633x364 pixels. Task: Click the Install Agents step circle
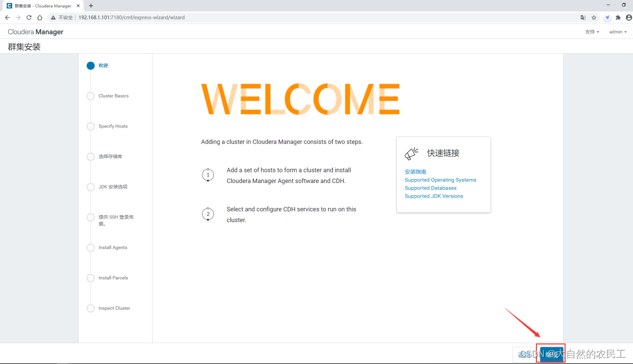pyautogui.click(x=91, y=247)
